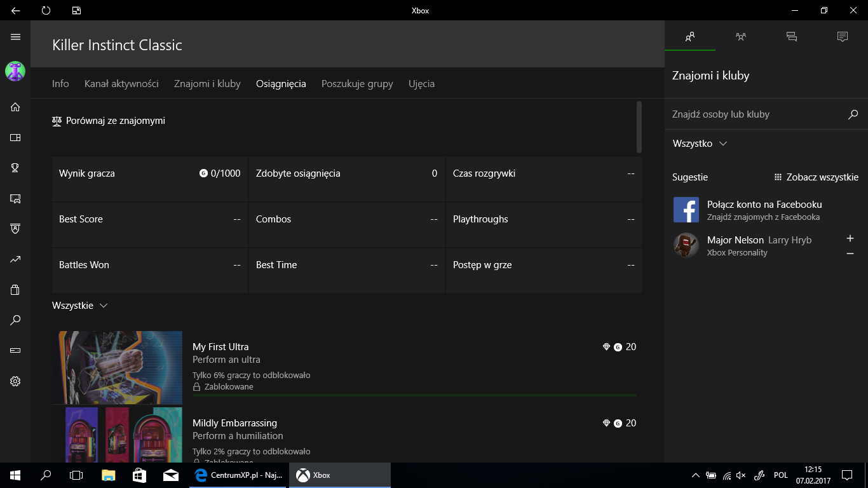Open the Connection console sidebar icon

pyautogui.click(x=15, y=351)
